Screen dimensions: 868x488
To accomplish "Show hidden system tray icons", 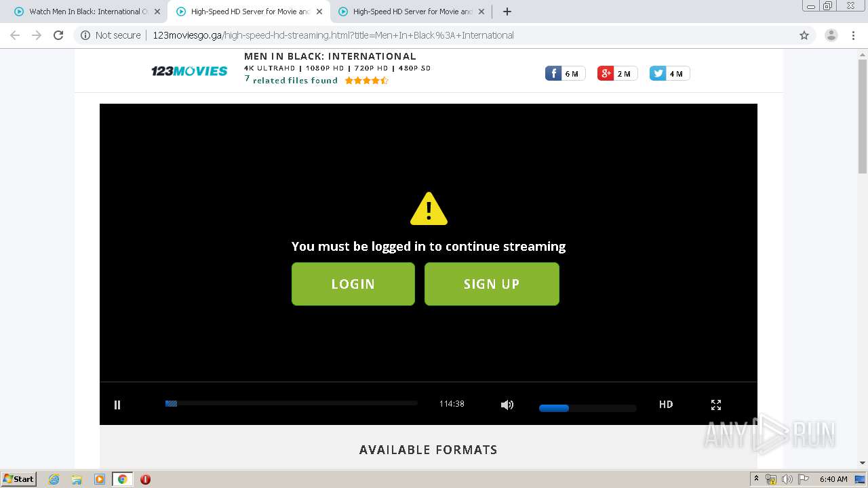I will [756, 479].
